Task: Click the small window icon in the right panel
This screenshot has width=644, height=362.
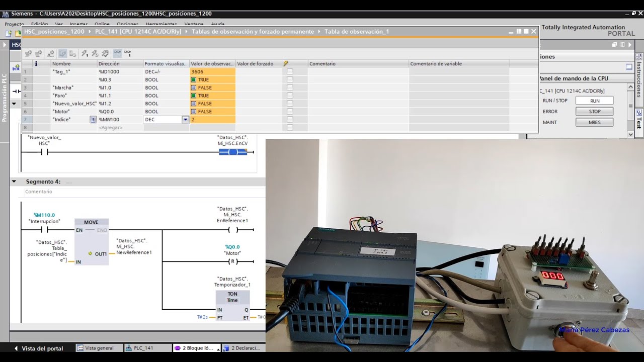Action: [629, 67]
